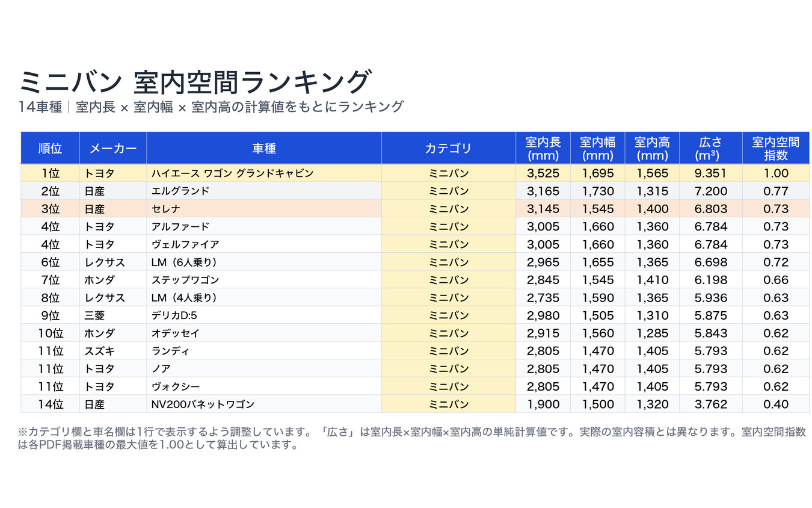Image resolution: width=812 pixels, height=508 pixels.
Task: Select the ヴォクシー model cell
Action: point(264,386)
